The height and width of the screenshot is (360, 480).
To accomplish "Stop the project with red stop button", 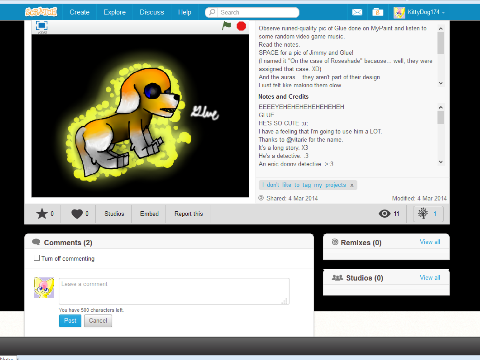I will click(241, 26).
